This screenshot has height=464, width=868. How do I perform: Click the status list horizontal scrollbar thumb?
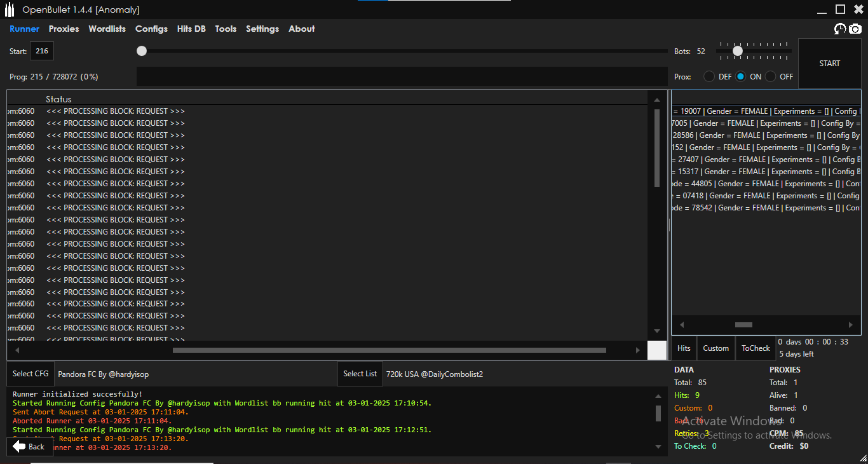[389, 350]
